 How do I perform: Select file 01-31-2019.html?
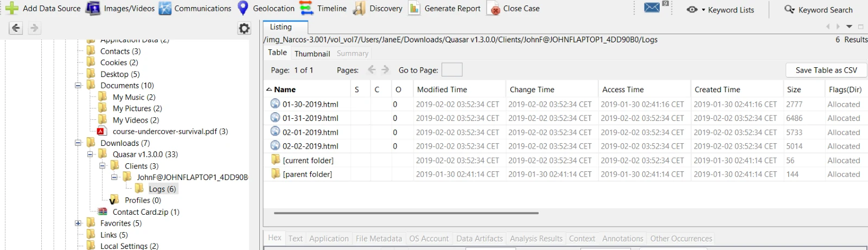click(310, 118)
